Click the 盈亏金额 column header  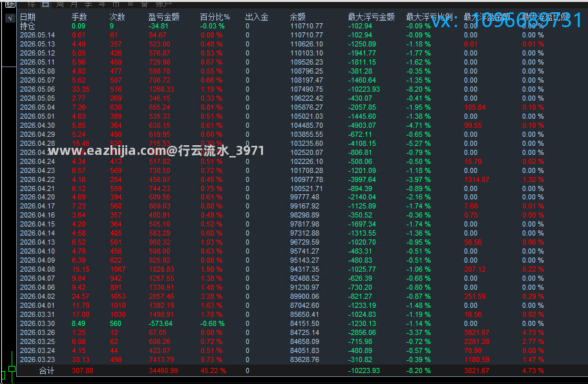pos(163,17)
